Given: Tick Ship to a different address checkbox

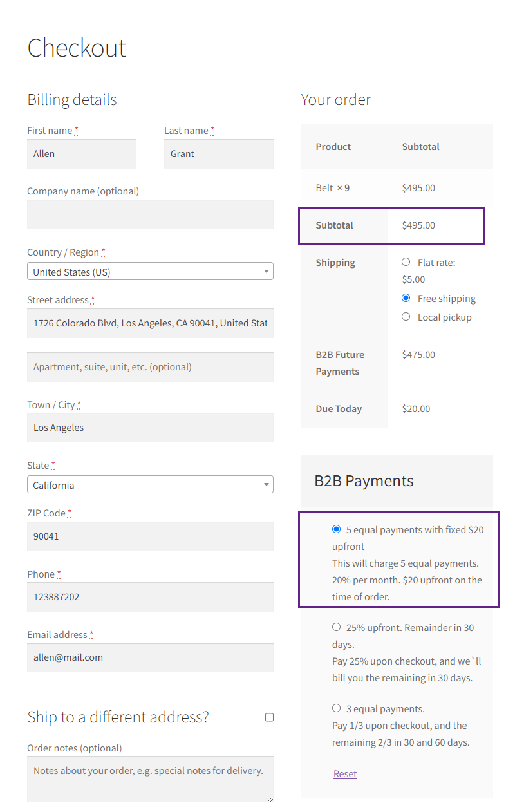Looking at the screenshot, I should (269, 717).
